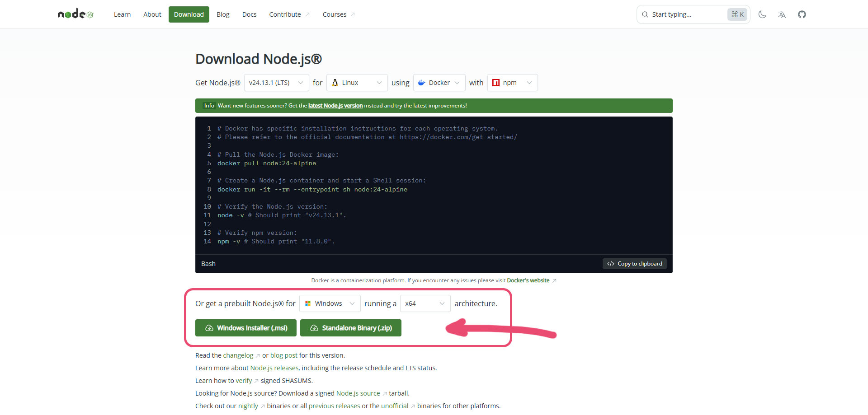
Task: Toggle dark mode moon icon
Action: pos(762,14)
